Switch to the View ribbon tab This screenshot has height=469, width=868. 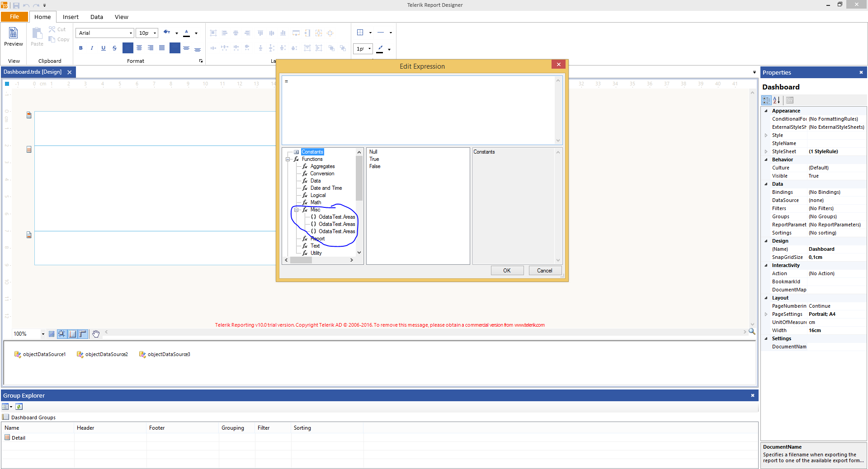tap(122, 17)
